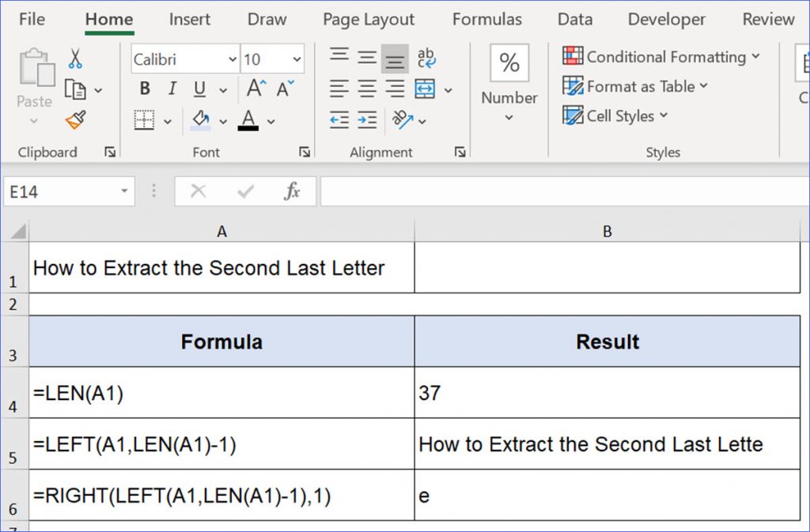Select the Format Painter icon
Image resolution: width=810 pixels, height=532 pixels.
(74, 120)
